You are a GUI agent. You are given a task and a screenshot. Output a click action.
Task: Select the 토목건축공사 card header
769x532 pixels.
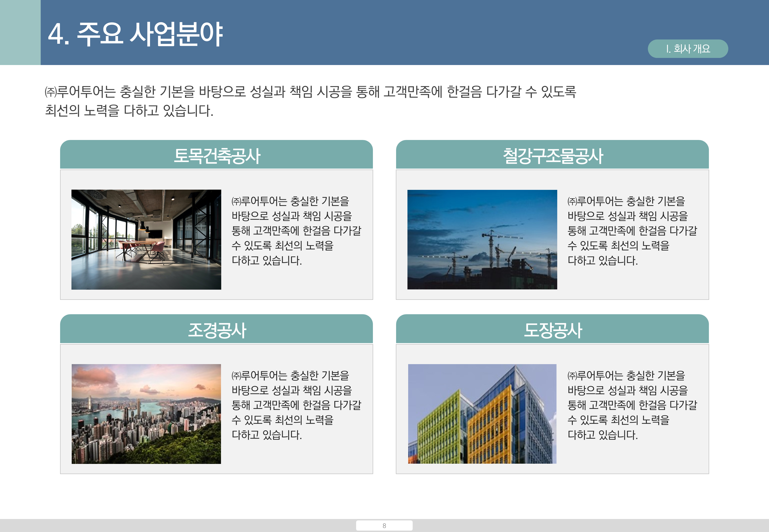[x=217, y=155]
